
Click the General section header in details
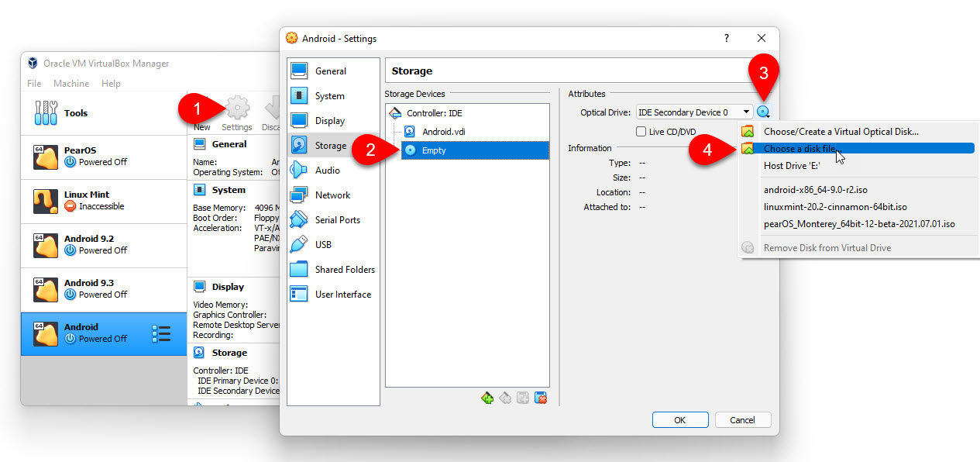tap(229, 144)
